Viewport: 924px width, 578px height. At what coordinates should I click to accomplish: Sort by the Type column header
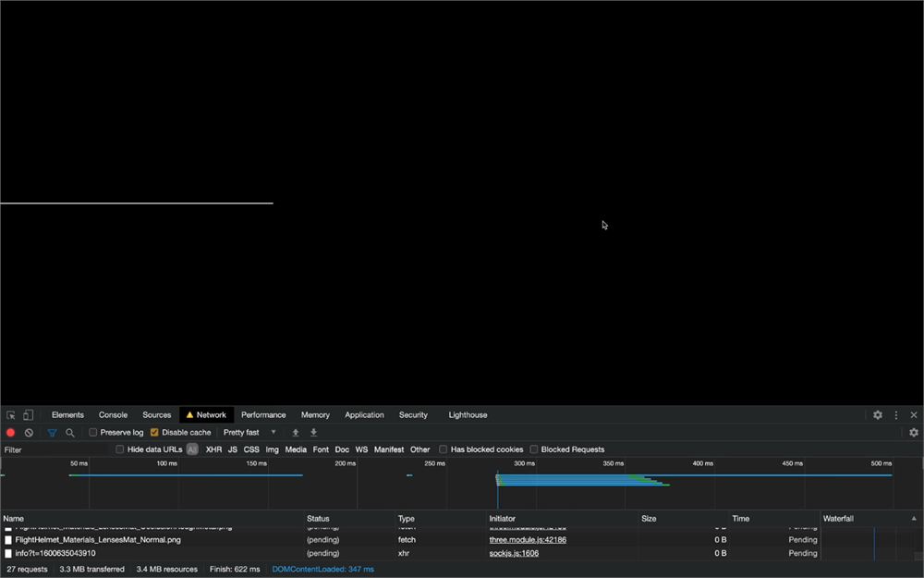click(x=440, y=519)
